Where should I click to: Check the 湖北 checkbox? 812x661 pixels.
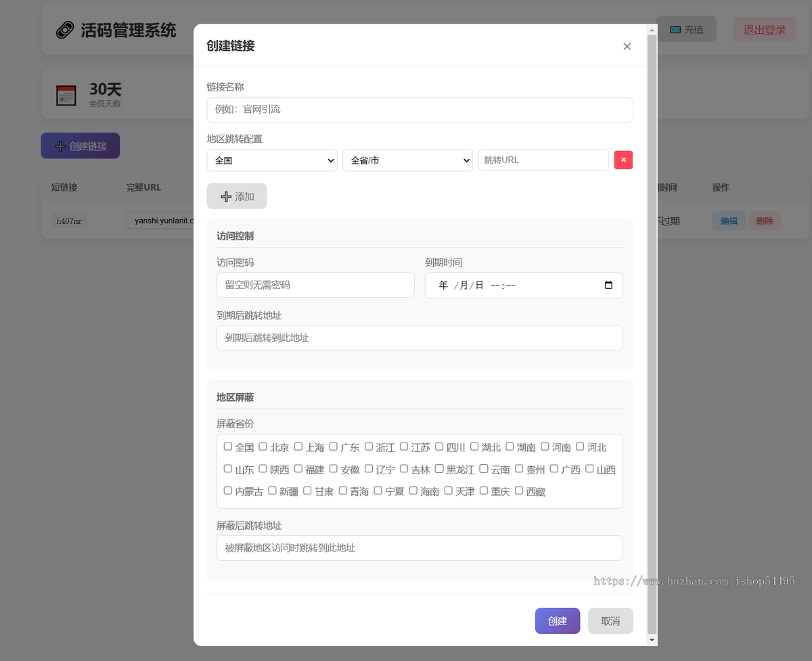(474, 447)
